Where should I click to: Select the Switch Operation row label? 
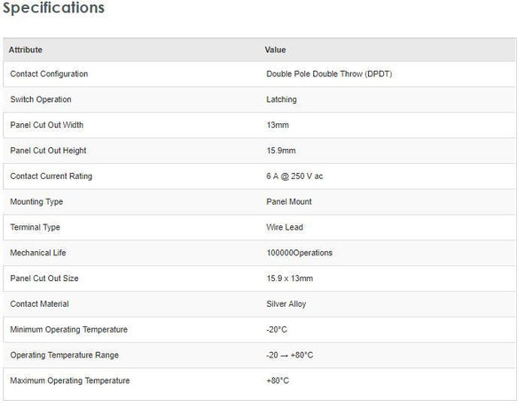tap(41, 99)
